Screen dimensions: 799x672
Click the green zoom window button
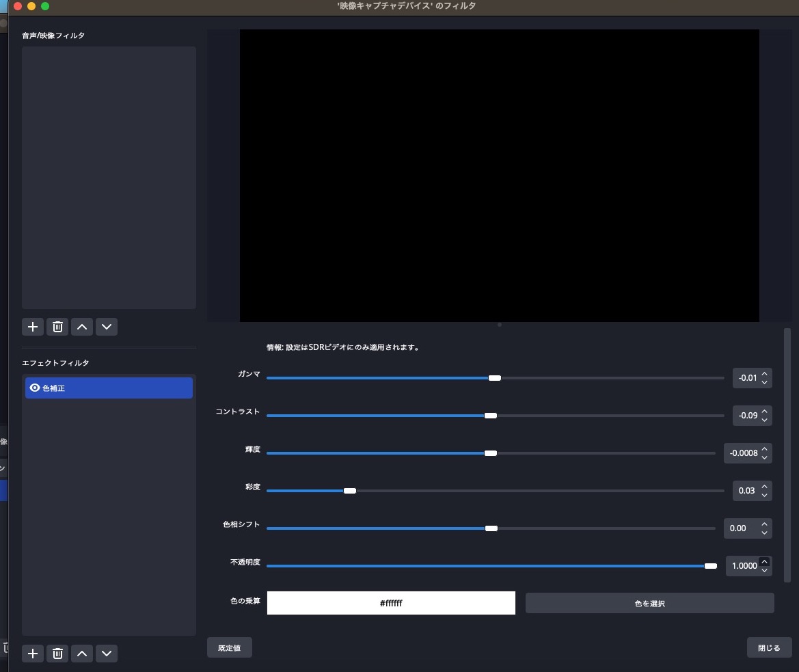(45, 6)
